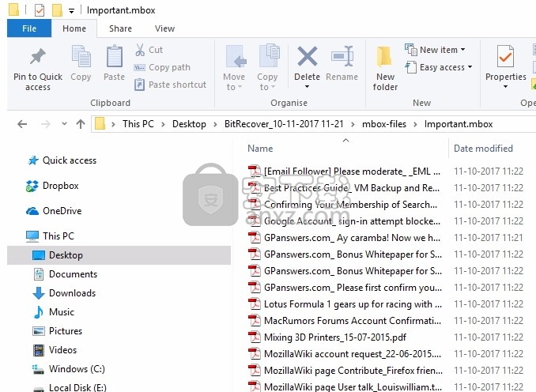The width and height of the screenshot is (536, 392).
Task: Create a New folder from the ribbon
Action: (385, 66)
